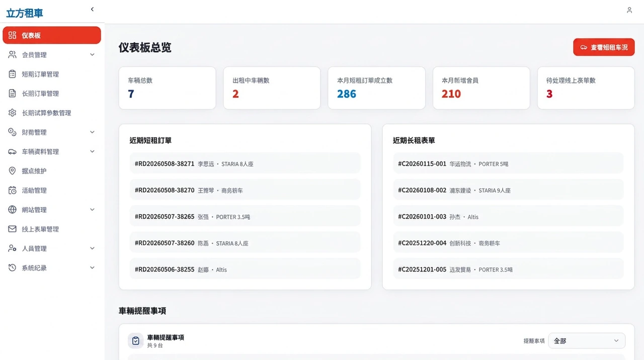644x360 pixels.
Task: Click the 仪表板 dashboard grid icon
Action: 13,35
